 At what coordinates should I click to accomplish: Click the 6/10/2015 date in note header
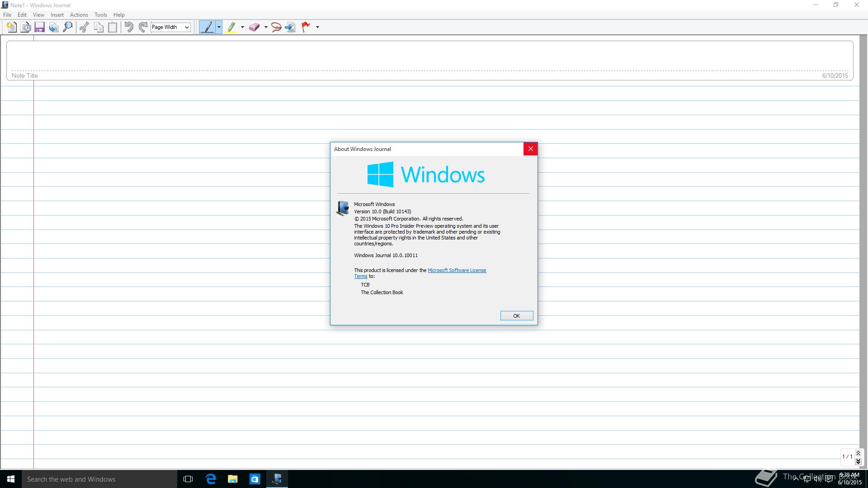pos(835,75)
